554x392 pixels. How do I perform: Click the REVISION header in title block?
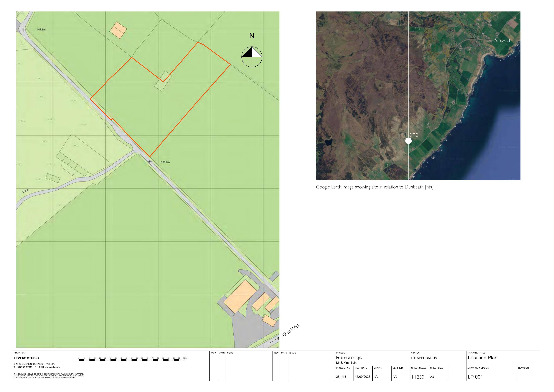pos(523,368)
